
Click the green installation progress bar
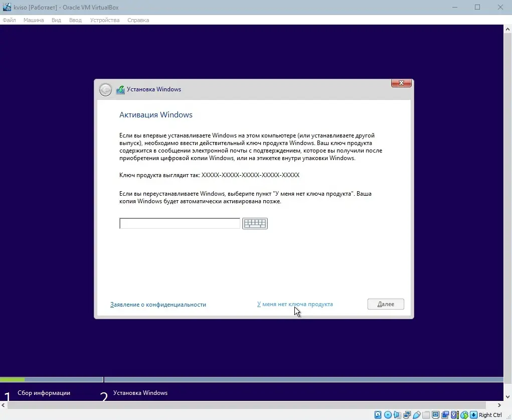tap(13, 379)
